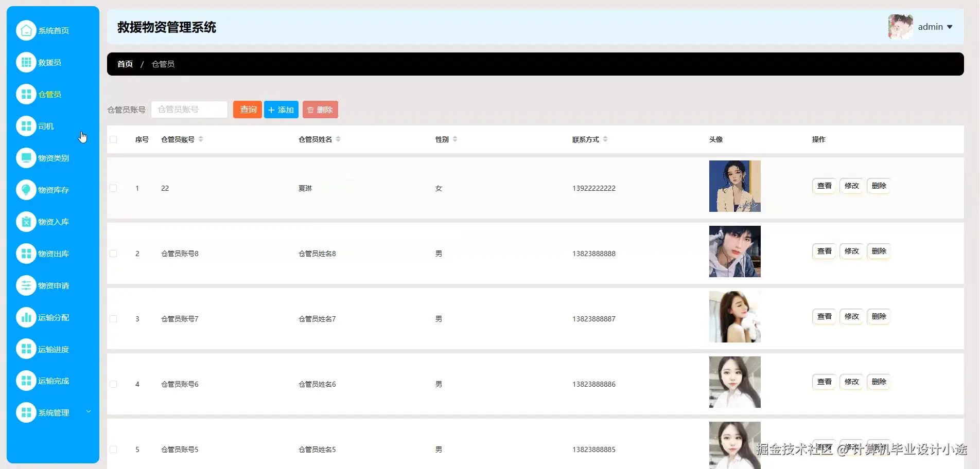Click the 运输完成 sidebar icon

point(26,381)
